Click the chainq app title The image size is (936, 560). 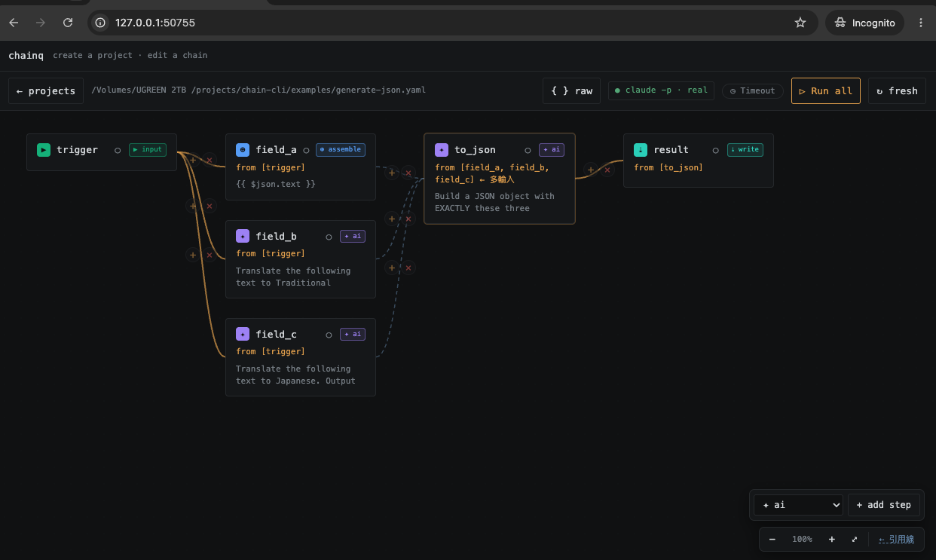click(26, 55)
